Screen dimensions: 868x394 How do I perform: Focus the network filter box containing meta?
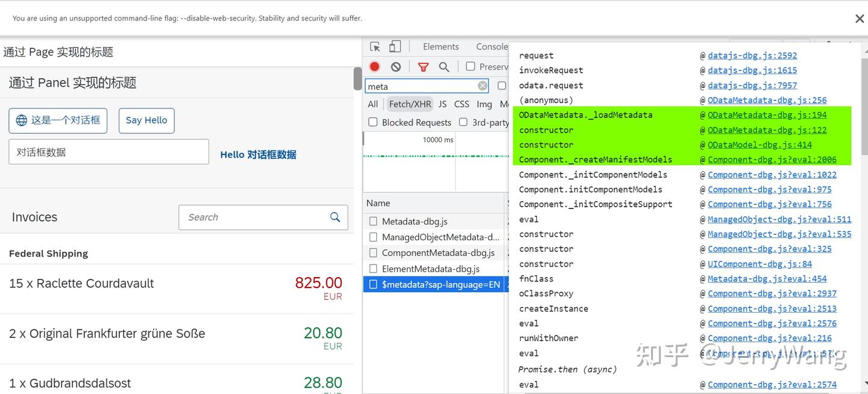(427, 86)
